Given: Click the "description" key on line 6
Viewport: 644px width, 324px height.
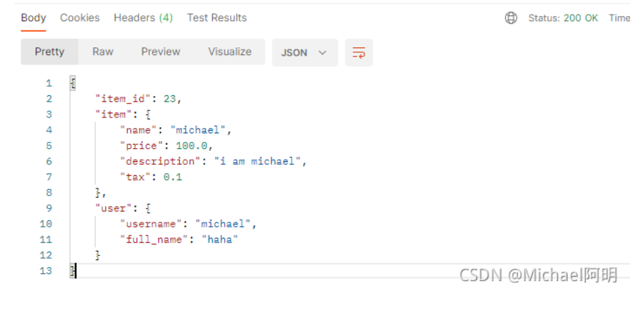Looking at the screenshot, I should pos(160,161).
